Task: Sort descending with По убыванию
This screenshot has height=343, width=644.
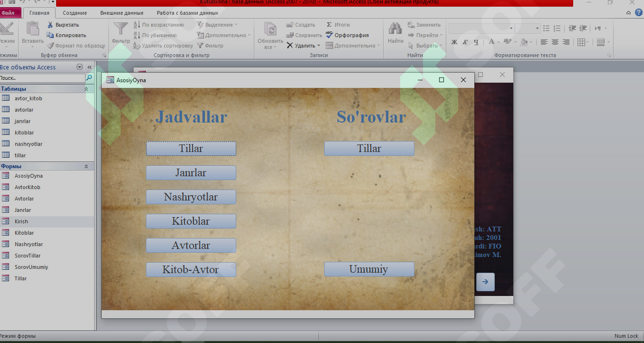Action: (155, 35)
